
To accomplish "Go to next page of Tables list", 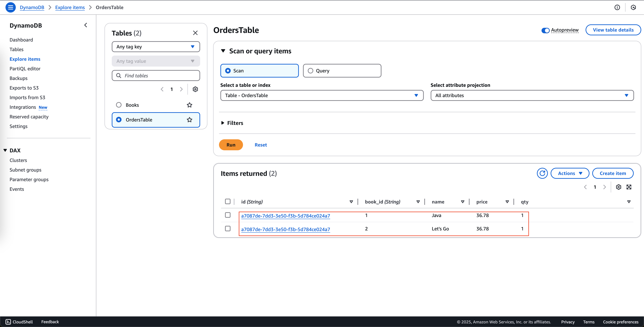I will 181,89.
